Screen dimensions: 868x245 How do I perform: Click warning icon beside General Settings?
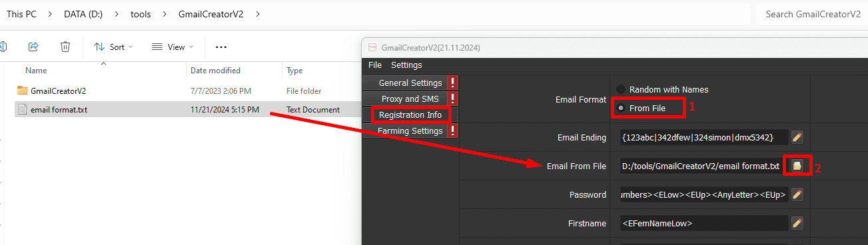tap(453, 83)
